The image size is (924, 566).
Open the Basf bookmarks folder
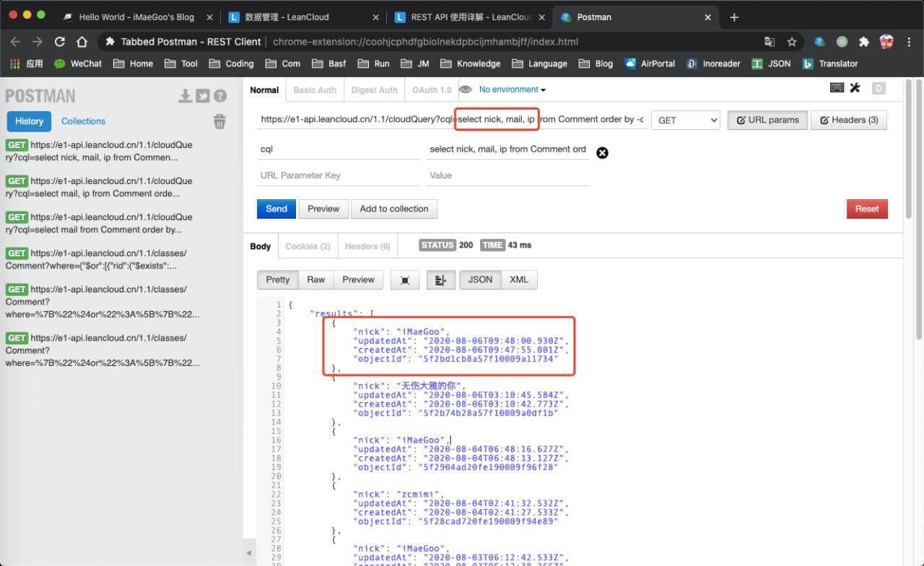329,64
